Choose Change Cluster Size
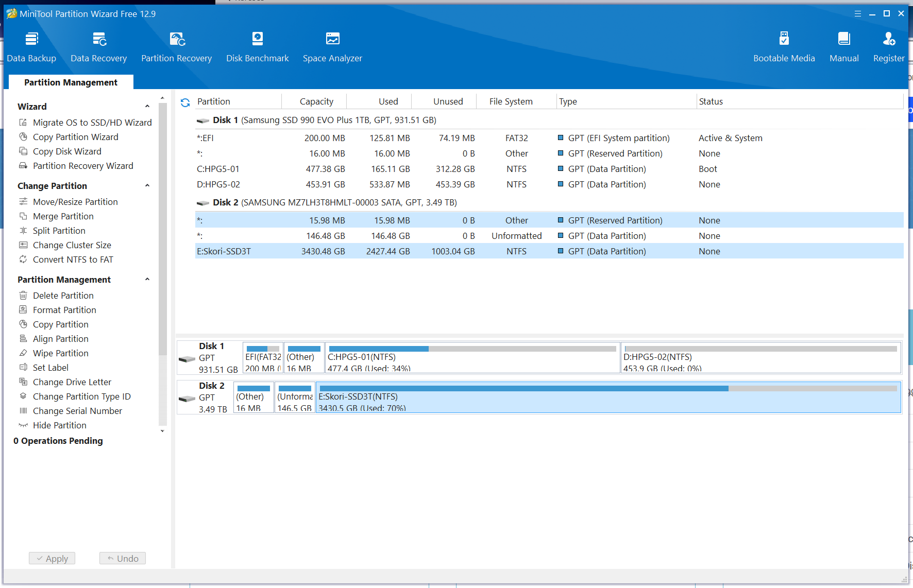The image size is (913, 588). 72,245
